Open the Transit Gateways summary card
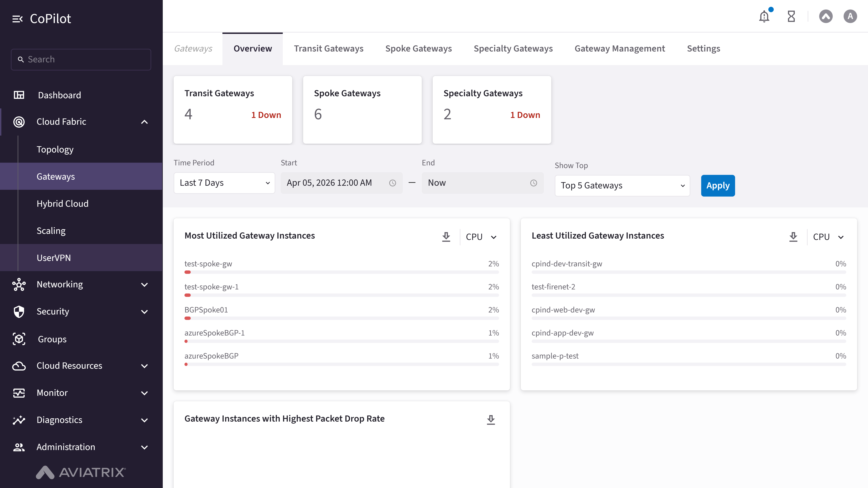868x488 pixels. click(x=233, y=110)
